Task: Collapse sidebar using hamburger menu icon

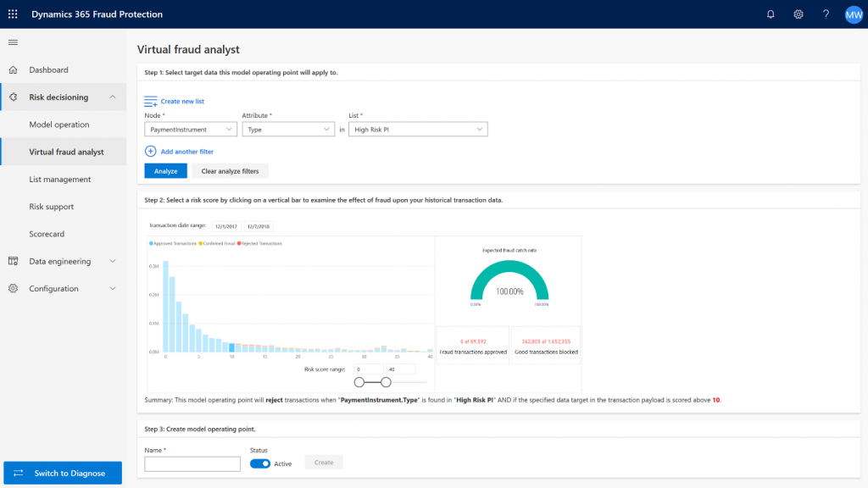Action: click(13, 42)
